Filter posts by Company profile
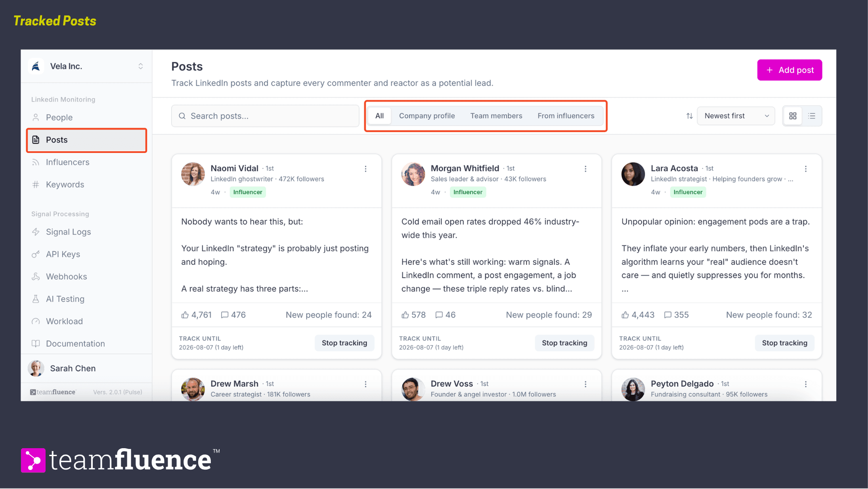 point(427,116)
